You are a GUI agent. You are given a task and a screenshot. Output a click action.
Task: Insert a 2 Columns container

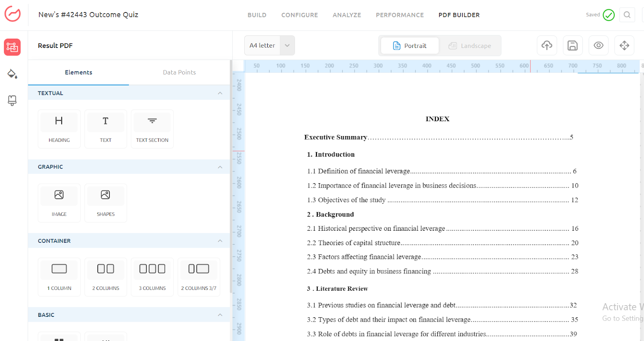point(105,277)
